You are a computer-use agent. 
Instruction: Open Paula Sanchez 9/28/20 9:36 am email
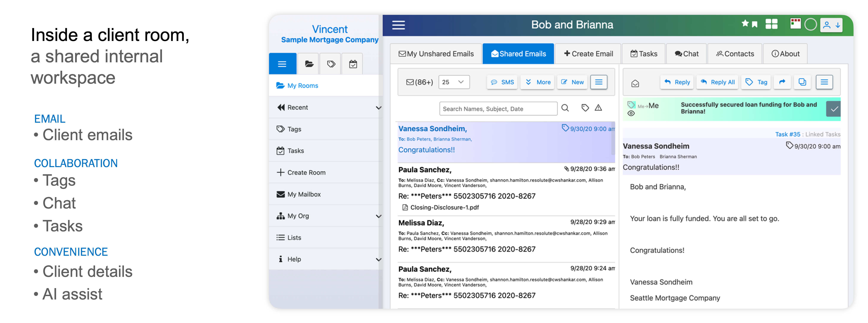506,190
